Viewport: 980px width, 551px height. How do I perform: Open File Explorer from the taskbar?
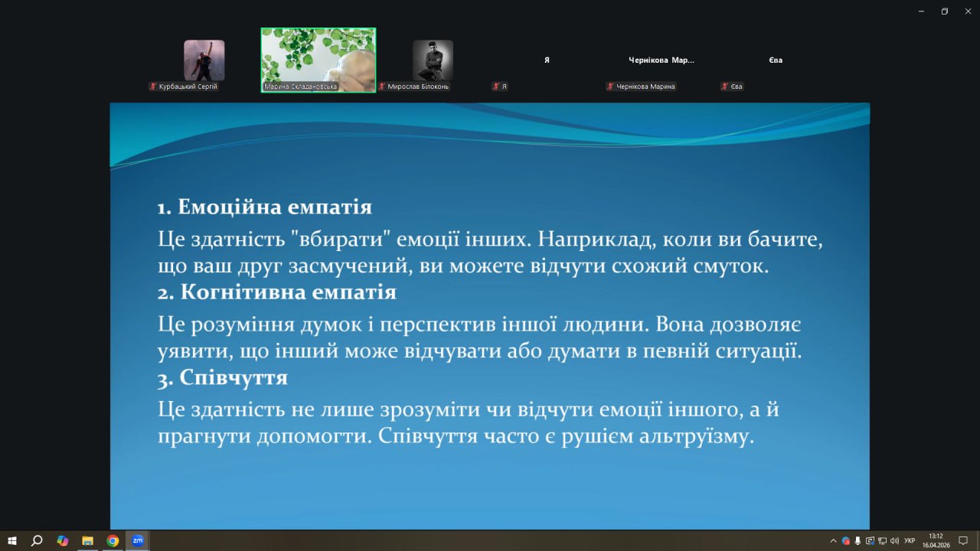(x=87, y=540)
